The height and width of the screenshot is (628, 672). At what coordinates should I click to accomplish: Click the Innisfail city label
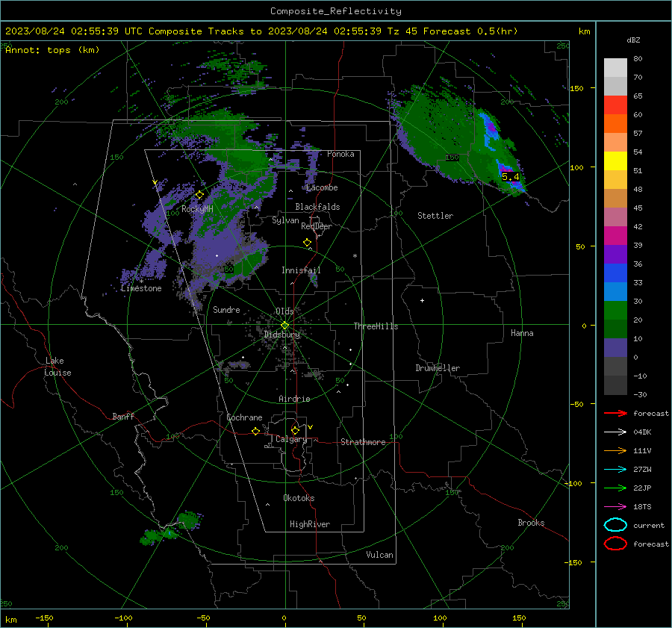click(301, 270)
